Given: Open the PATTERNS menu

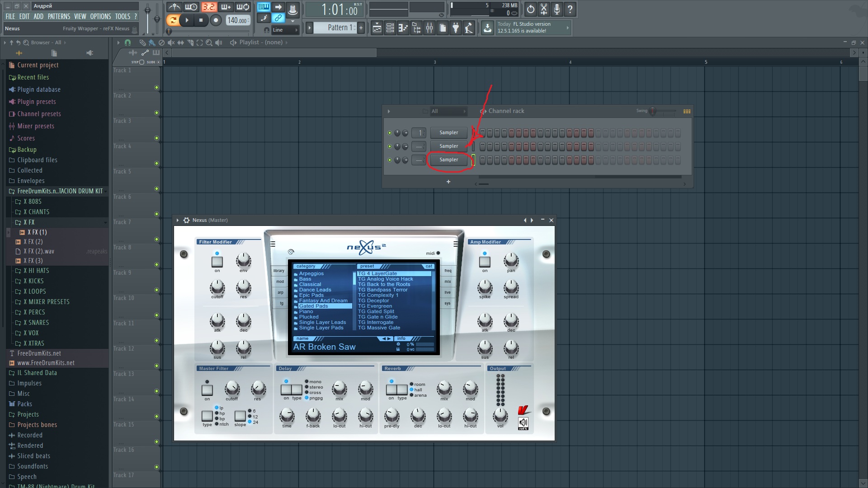Looking at the screenshot, I should pyautogui.click(x=59, y=16).
